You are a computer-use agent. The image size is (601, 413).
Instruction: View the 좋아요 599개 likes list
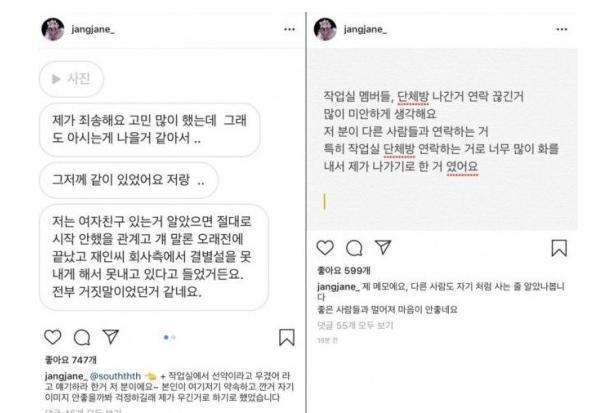click(x=344, y=270)
